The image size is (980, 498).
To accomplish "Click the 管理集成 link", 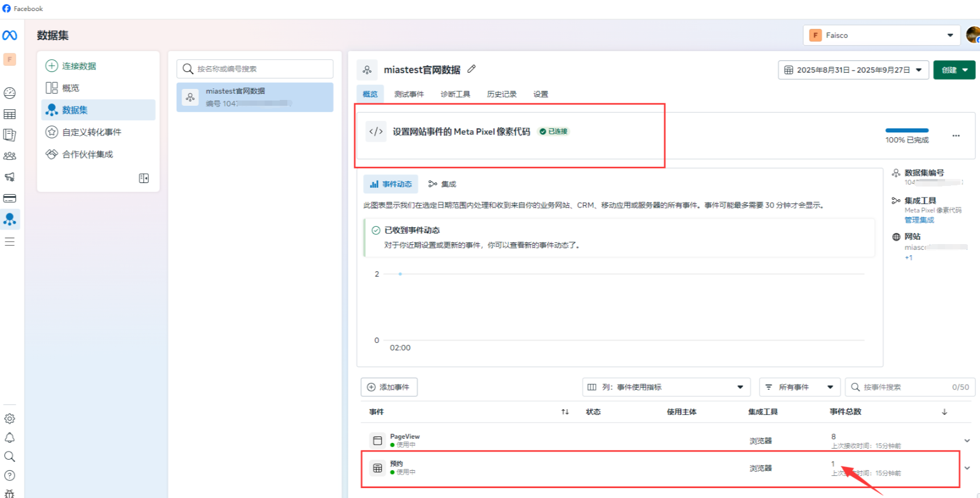I will 919,220.
